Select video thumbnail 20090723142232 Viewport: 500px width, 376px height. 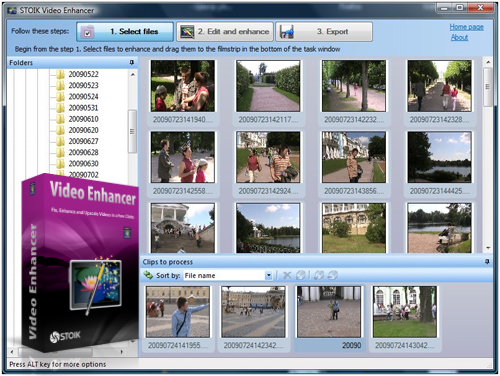(x=354, y=86)
